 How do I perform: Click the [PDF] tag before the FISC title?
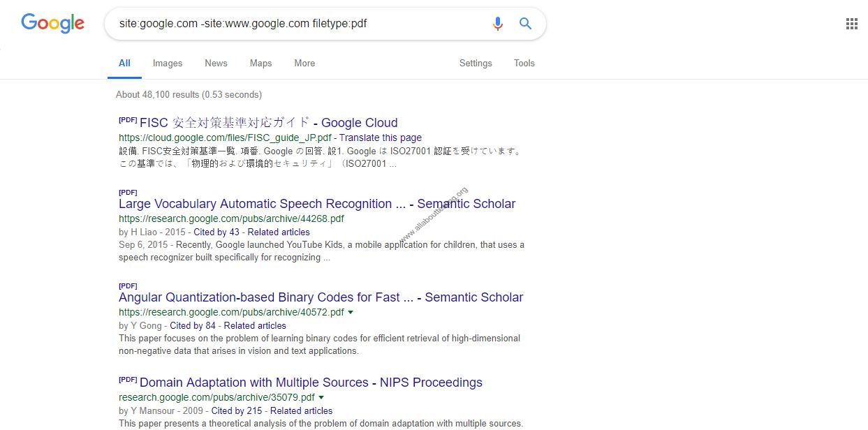[x=128, y=119]
